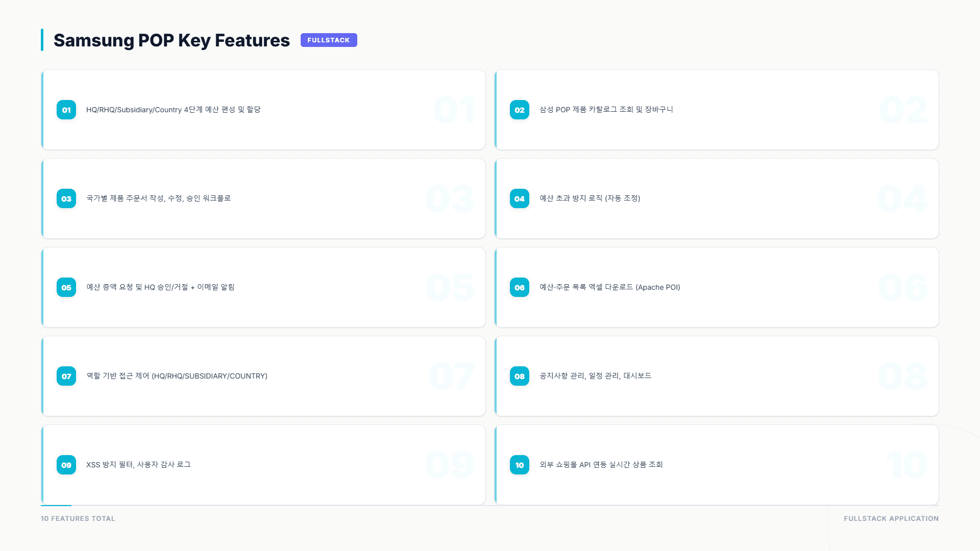Click the teal 03 number badge
Viewport: 980px width, 551px height.
pyautogui.click(x=66, y=198)
